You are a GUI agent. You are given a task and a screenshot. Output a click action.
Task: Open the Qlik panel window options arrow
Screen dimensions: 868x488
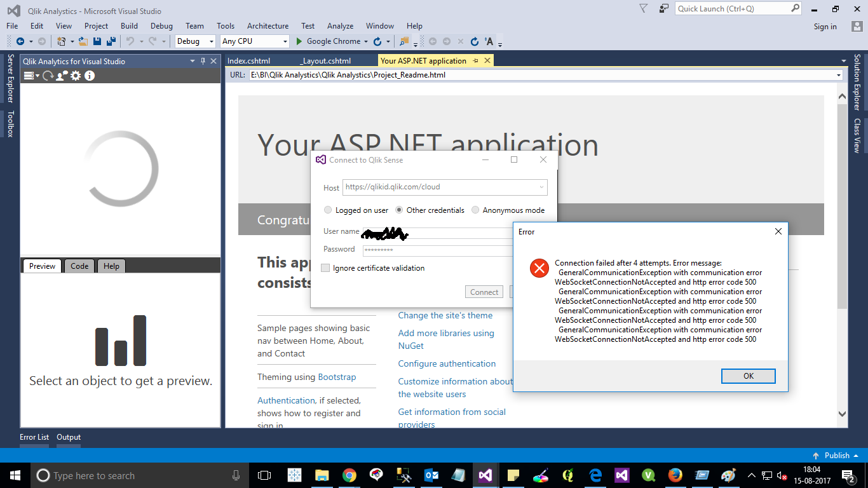[x=193, y=61]
